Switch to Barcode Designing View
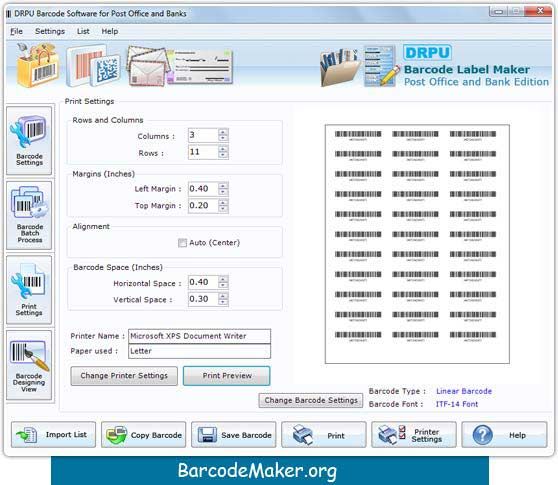The height and width of the screenshot is (485, 558). (x=29, y=365)
